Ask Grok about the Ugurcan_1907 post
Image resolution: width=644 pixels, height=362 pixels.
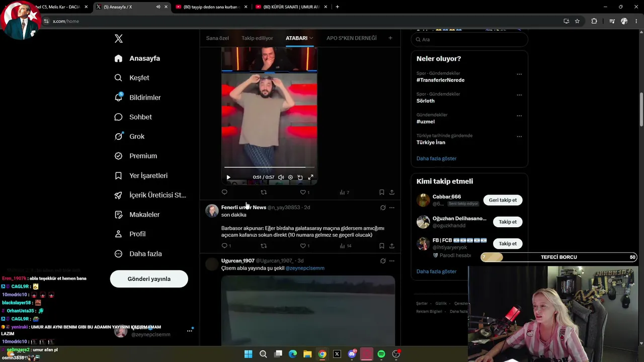pyautogui.click(x=383, y=261)
